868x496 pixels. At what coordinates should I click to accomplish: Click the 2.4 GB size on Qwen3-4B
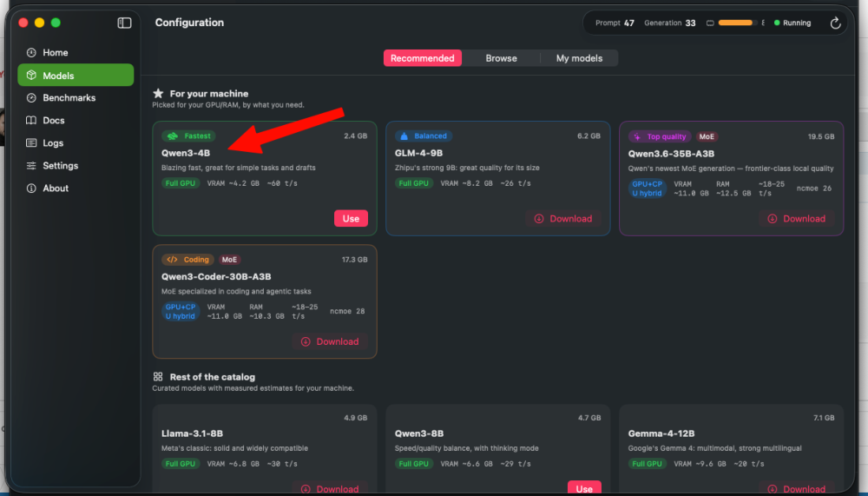[355, 136]
